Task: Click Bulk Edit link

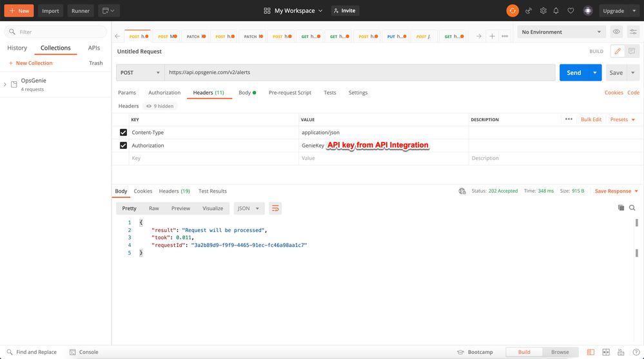Action: pyautogui.click(x=591, y=119)
